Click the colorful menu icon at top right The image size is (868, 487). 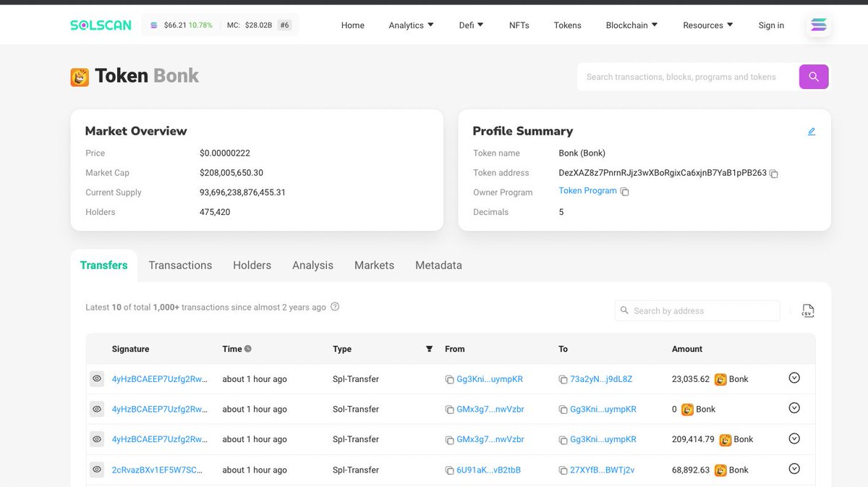818,24
